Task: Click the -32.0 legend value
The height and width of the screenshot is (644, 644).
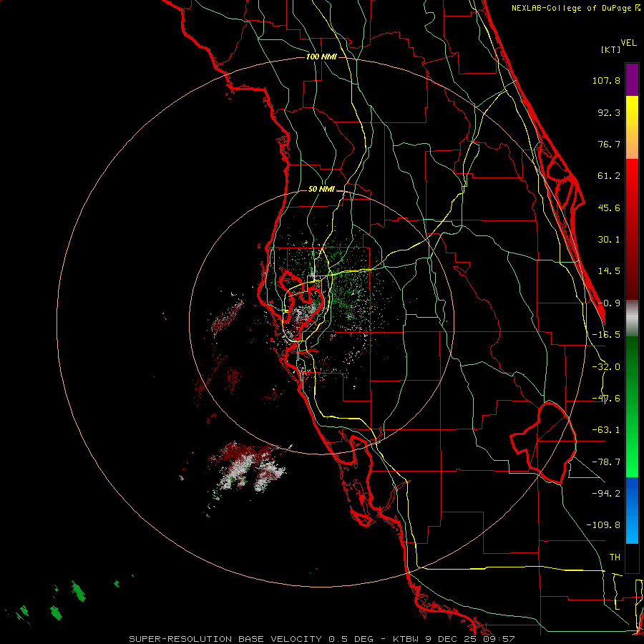Action: tap(606, 367)
